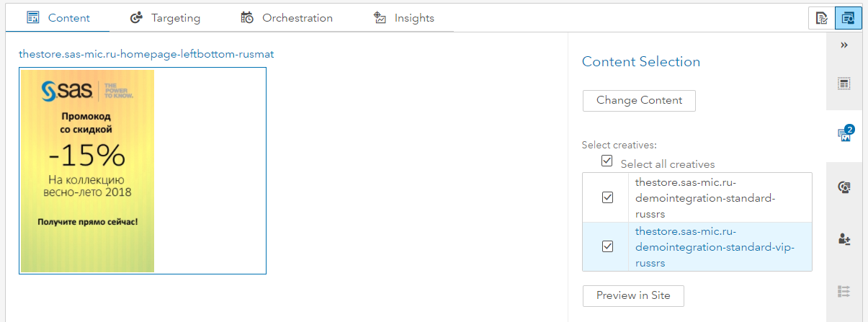This screenshot has width=868, height=322.
Task: Switch to the Orchestration tab
Action: (x=287, y=18)
